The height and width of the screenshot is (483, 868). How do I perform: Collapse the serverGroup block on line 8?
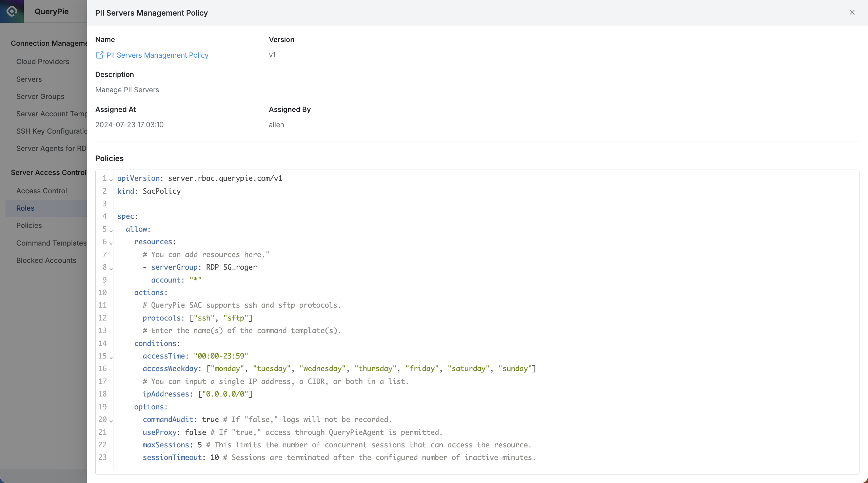tap(111, 269)
